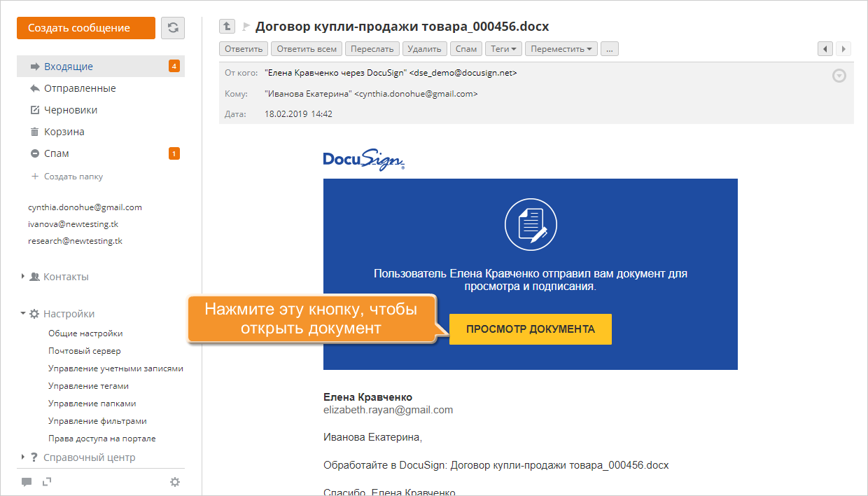Open Почтовый сервер settings
The height and width of the screenshot is (496, 868).
pos(85,351)
